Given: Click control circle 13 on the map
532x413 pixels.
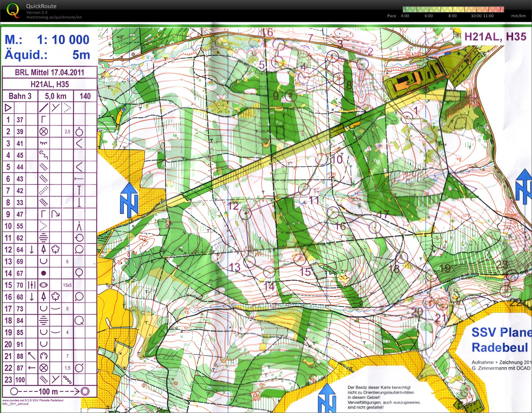Looking at the screenshot, I should coord(249,261).
